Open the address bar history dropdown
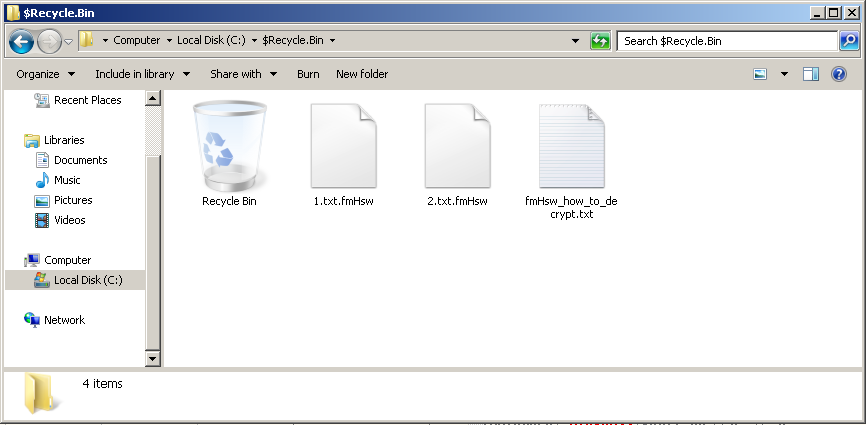The width and height of the screenshot is (866, 425). [x=575, y=41]
